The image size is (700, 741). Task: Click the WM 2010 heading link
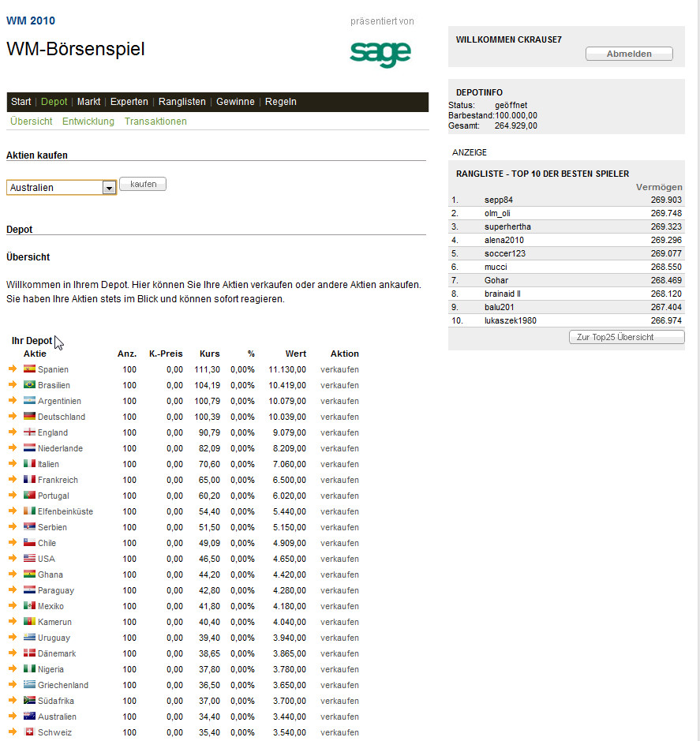[x=31, y=21]
